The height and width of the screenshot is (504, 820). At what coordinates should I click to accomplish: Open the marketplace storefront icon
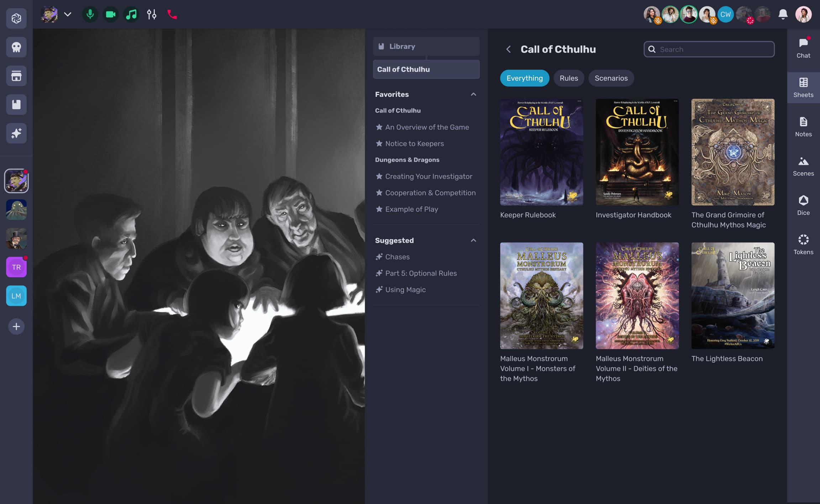point(16,76)
